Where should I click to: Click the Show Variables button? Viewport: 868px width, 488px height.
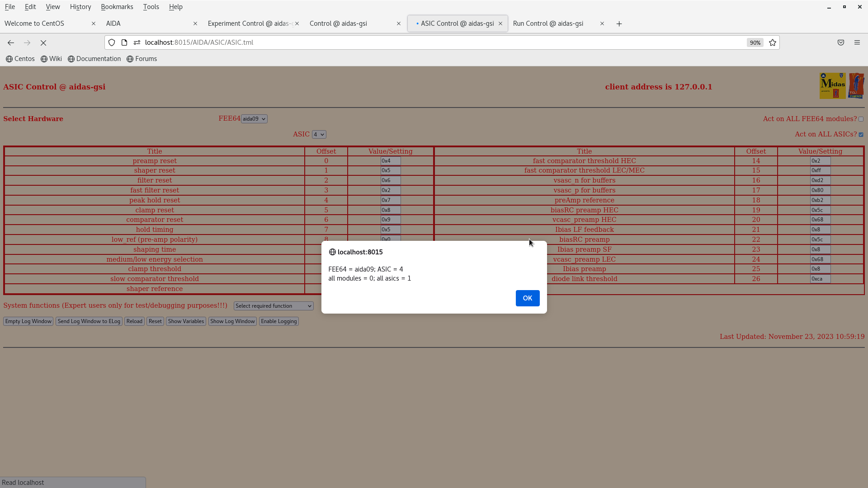185,321
